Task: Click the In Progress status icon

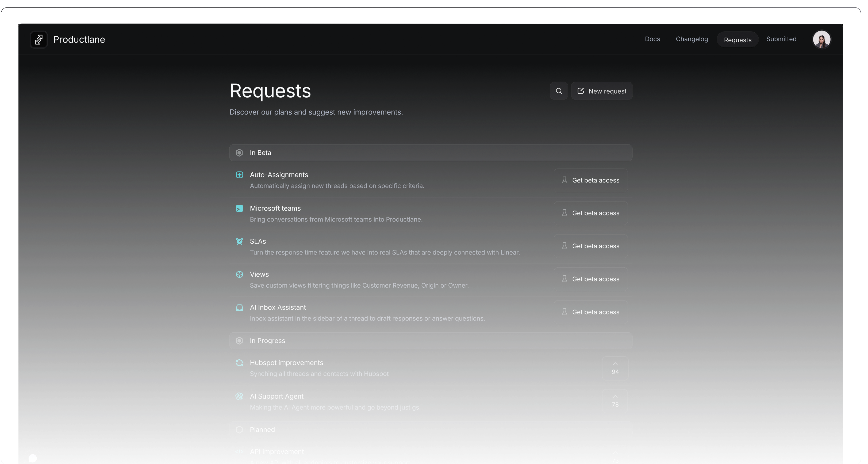Action: 239,341
